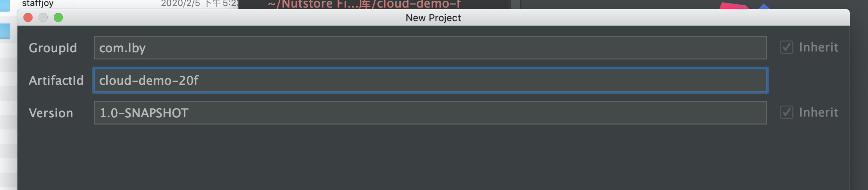Click the GroupId text field containing com.lby
The height and width of the screenshot is (190, 868).
[x=430, y=48]
